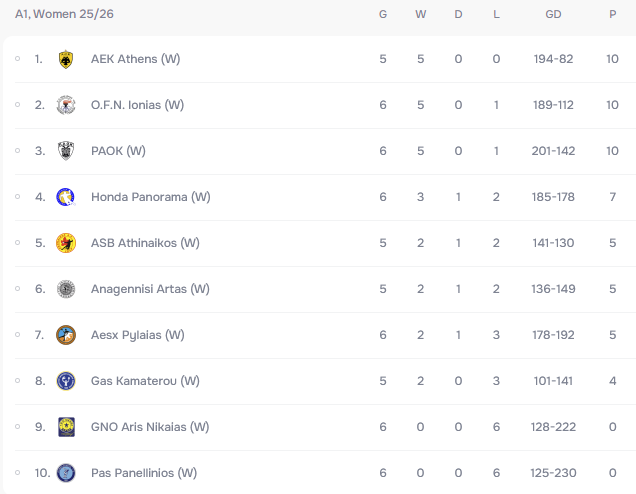The height and width of the screenshot is (494, 636).
Task: Click the Gas Kamaterou team logo
Action: [x=66, y=381]
